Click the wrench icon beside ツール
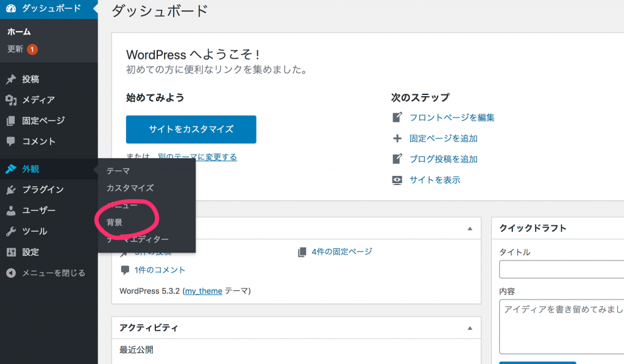This screenshot has width=624, height=364. [x=11, y=231]
